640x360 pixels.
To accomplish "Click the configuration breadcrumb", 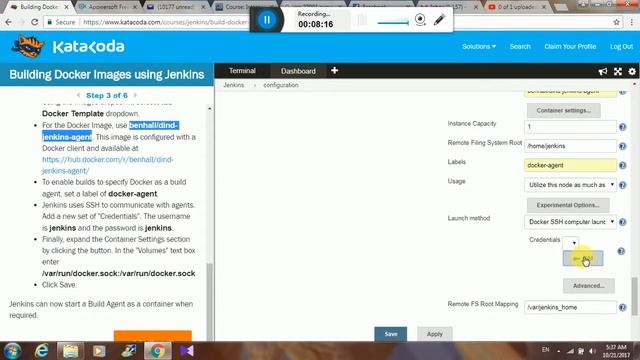I will pyautogui.click(x=281, y=85).
